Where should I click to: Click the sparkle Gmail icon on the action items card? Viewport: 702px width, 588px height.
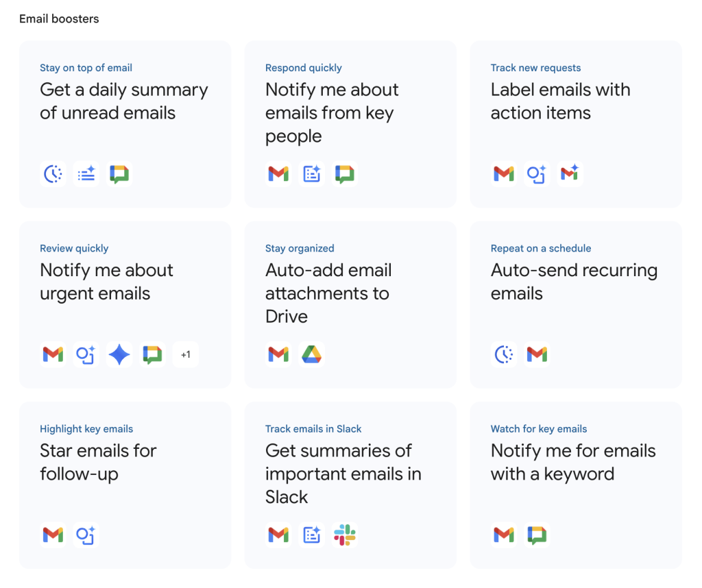[x=570, y=173]
